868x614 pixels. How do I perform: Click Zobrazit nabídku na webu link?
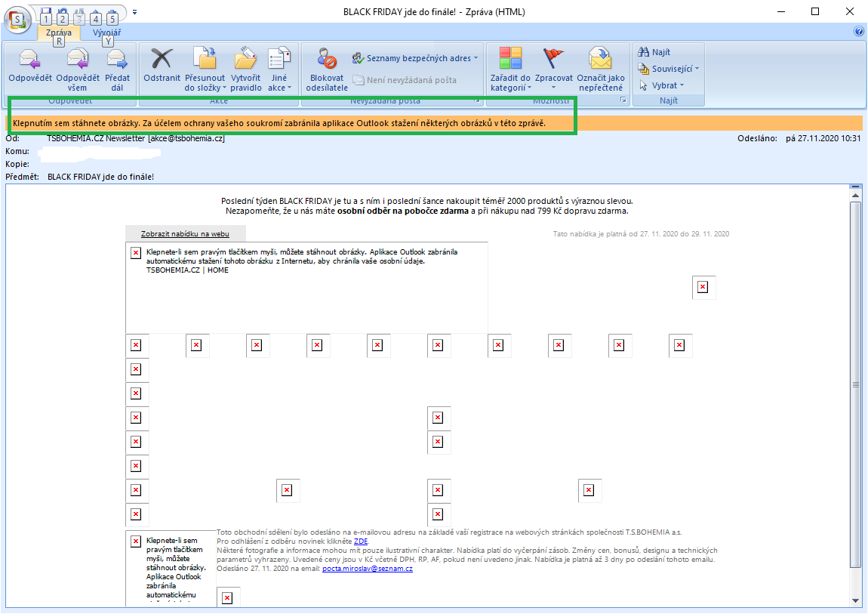click(185, 233)
